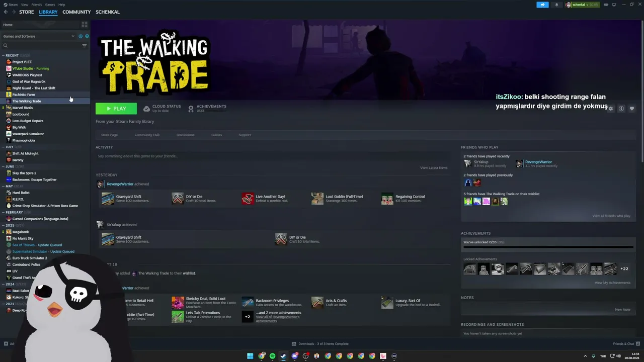Open the Help menu
Image resolution: width=644 pixels, height=362 pixels.
(x=61, y=5)
